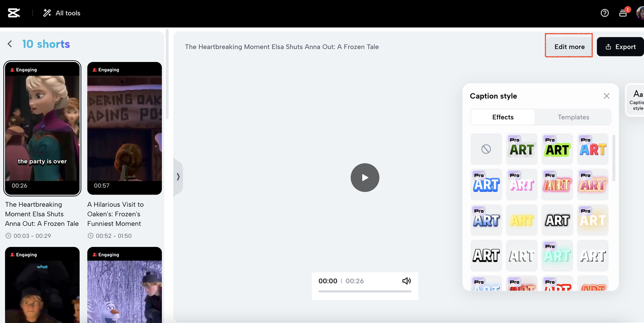Switch to the Templates tab
Viewport: 644px width, 323px height.
click(573, 117)
